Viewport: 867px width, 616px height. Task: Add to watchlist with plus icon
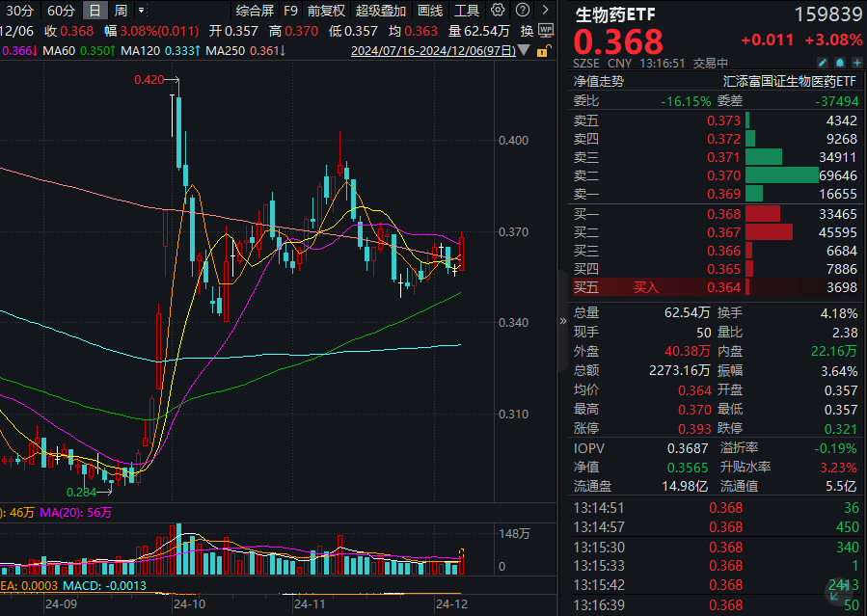tap(857, 63)
